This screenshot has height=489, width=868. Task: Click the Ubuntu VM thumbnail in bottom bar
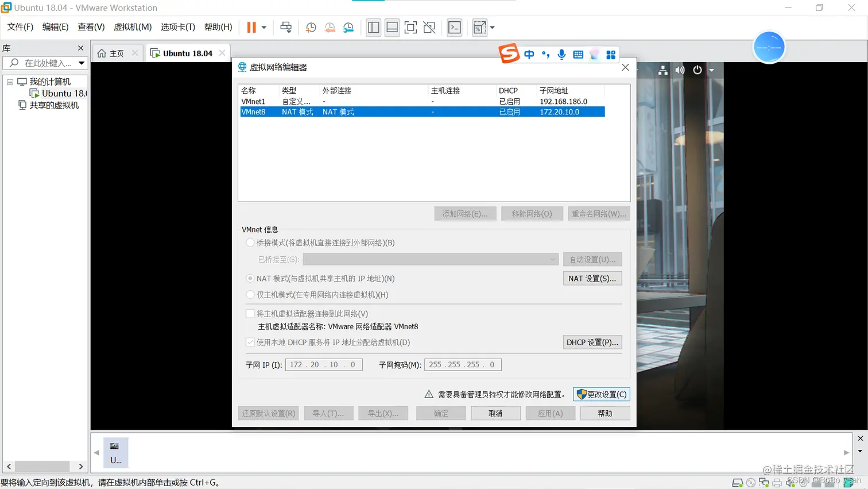point(115,452)
